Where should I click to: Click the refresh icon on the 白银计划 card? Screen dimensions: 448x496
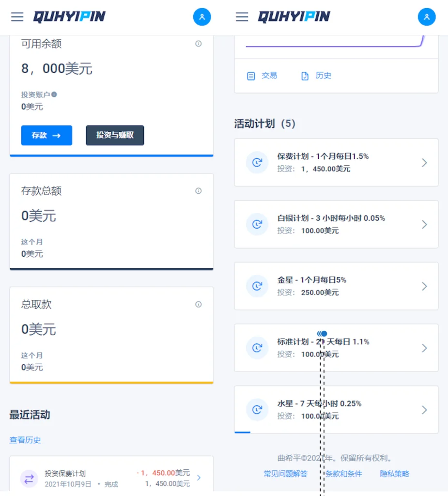(257, 224)
